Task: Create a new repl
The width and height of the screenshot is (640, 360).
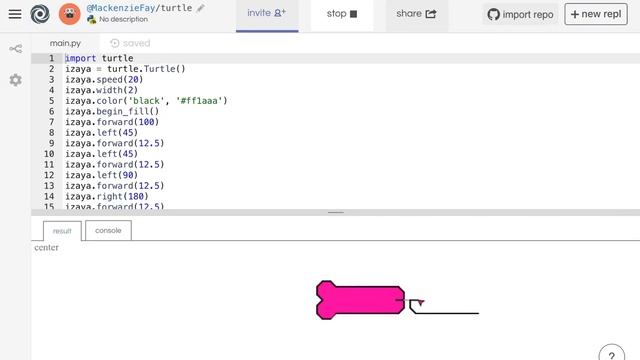Action: (x=596, y=14)
